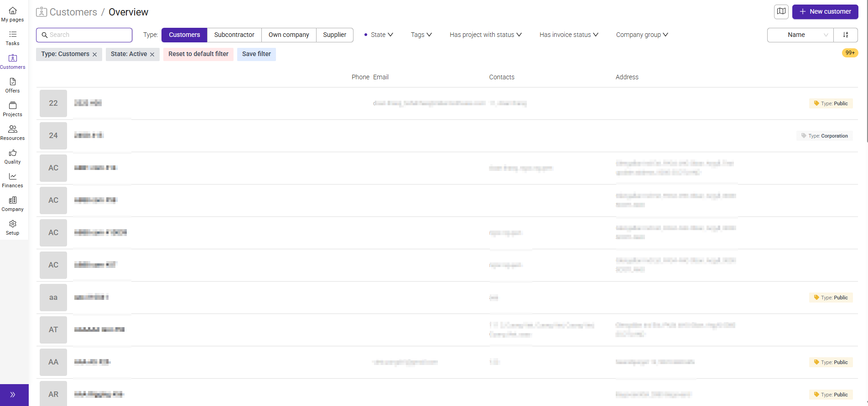The image size is (868, 406).
Task: Click the Overview breadcrumb title
Action: pyautogui.click(x=128, y=12)
